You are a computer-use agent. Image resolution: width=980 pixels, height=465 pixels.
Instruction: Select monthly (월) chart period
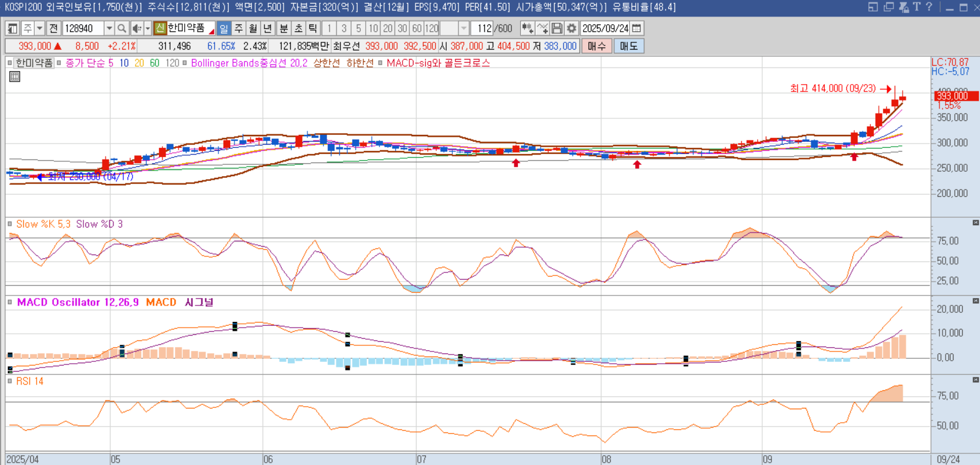coord(253,28)
